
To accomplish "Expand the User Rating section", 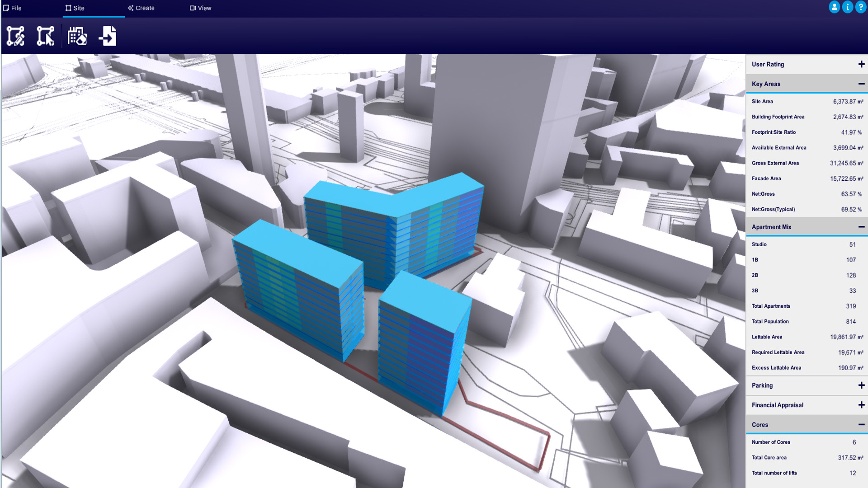I will (861, 64).
